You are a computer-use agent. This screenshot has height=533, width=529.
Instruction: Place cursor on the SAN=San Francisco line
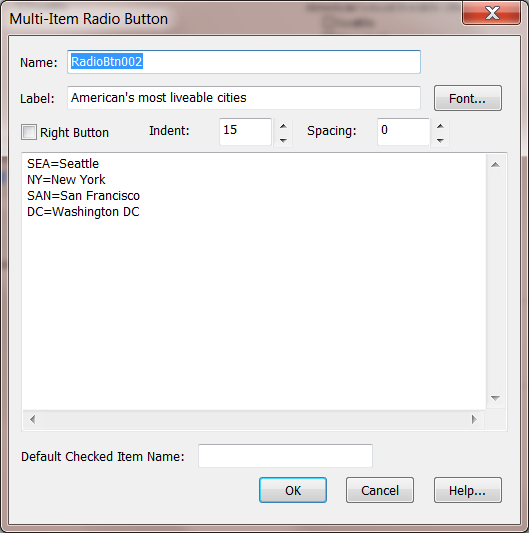coord(83,196)
